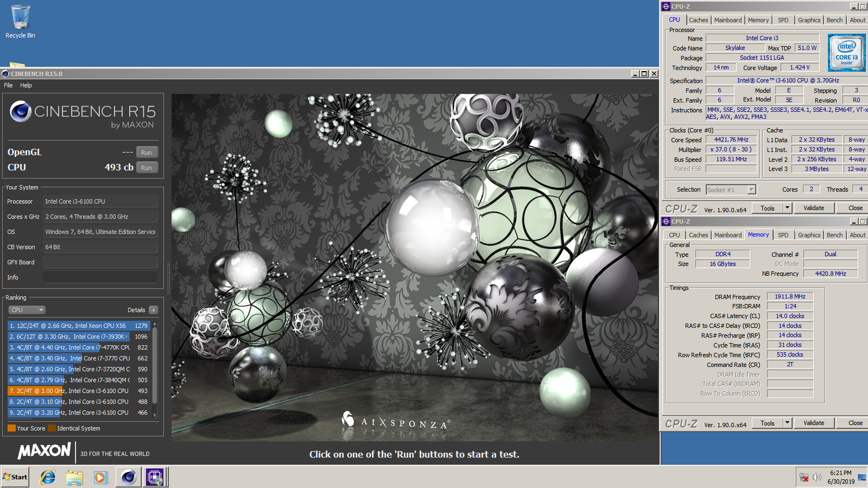Expand Tools dropdown arrow in upper CPU-Z
This screenshot has width=868, height=488.
click(787, 208)
